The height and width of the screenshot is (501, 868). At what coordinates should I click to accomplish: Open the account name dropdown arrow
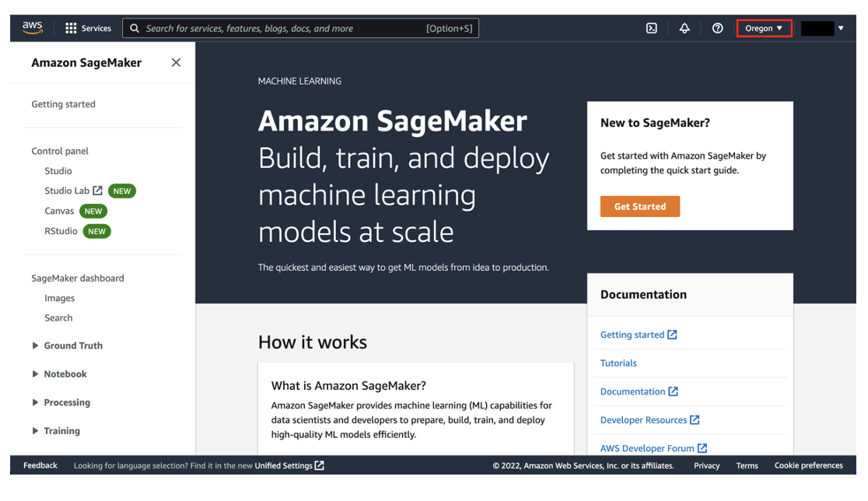coord(841,28)
